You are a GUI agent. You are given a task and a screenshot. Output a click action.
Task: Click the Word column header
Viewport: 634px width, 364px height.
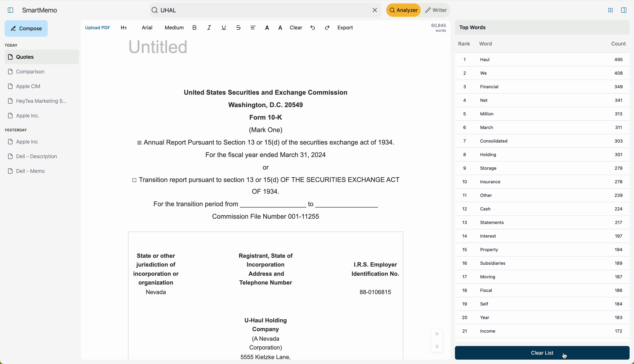486,44
